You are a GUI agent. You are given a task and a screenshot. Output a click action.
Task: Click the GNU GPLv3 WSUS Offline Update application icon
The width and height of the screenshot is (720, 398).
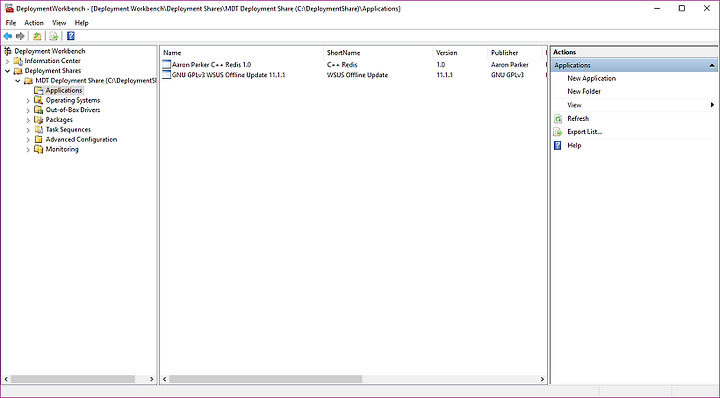tap(167, 74)
